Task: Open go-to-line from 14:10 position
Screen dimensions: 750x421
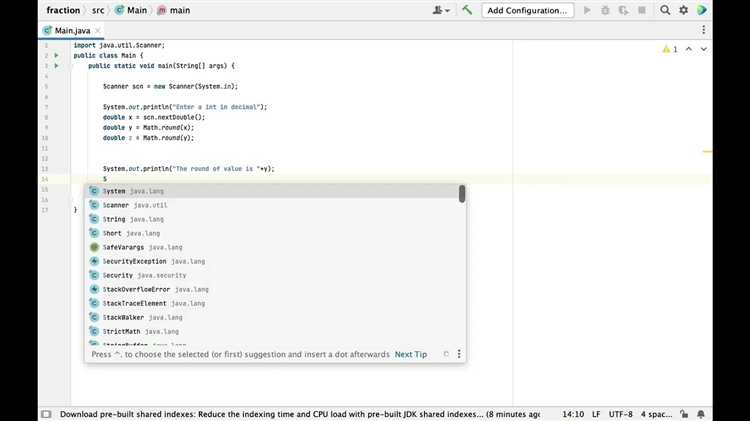Action: [x=573, y=414]
